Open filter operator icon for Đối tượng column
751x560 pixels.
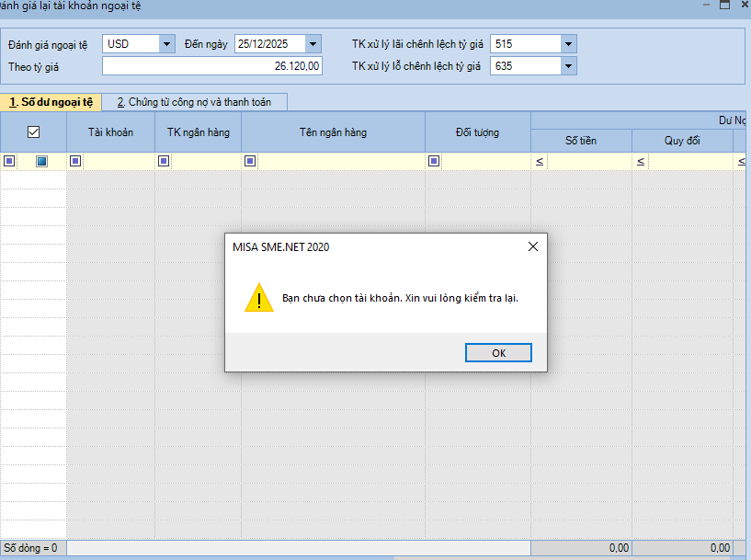pyautogui.click(x=434, y=162)
